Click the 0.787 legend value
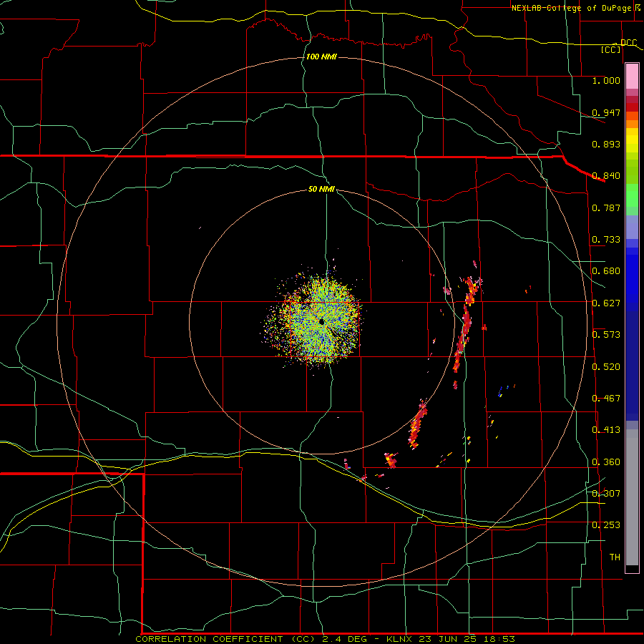This screenshot has height=644, width=644. click(606, 208)
